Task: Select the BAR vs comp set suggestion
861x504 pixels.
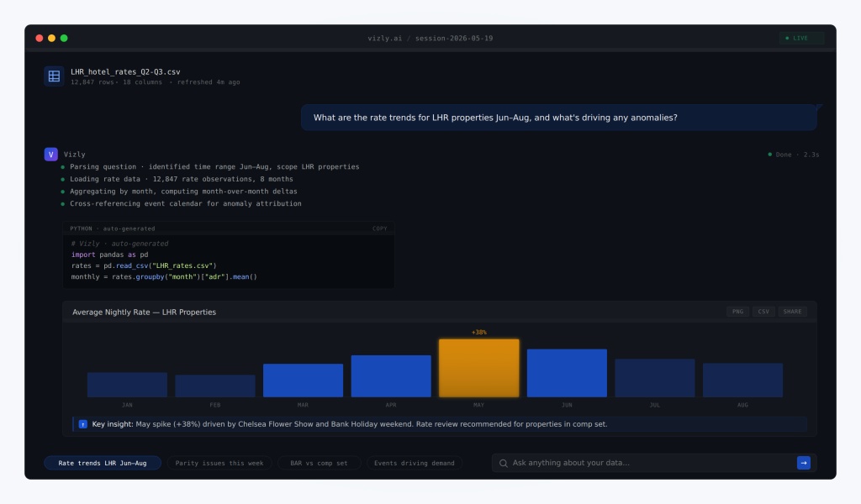Action: 319,463
